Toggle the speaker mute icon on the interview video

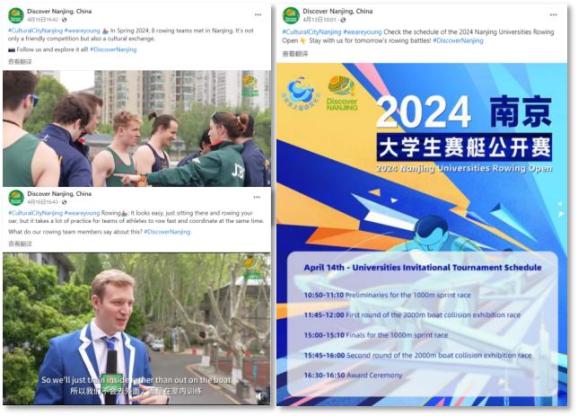(x=261, y=396)
